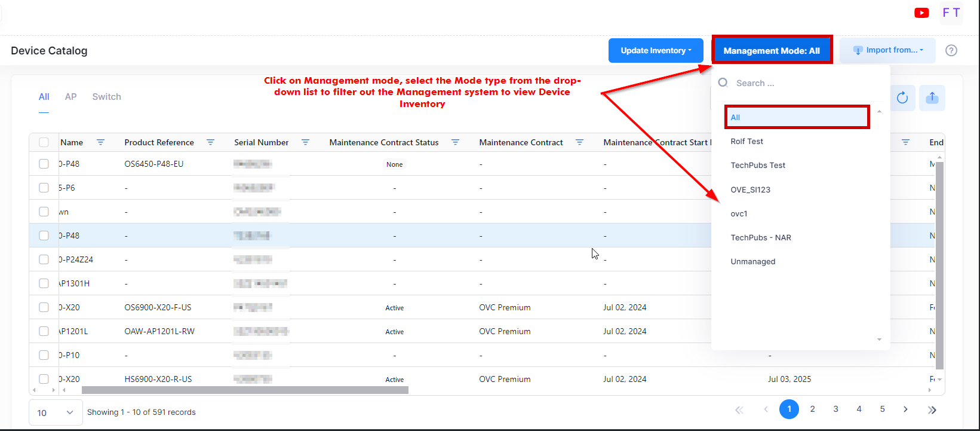Check the OAW-AP1201L-RW row checkbox
This screenshot has height=431, width=980.
click(44, 331)
